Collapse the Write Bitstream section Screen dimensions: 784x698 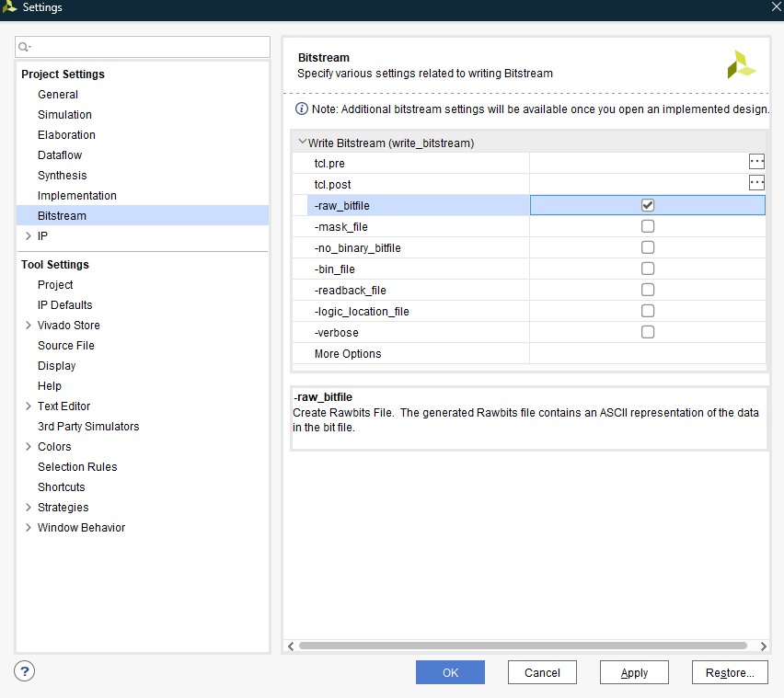coord(302,143)
